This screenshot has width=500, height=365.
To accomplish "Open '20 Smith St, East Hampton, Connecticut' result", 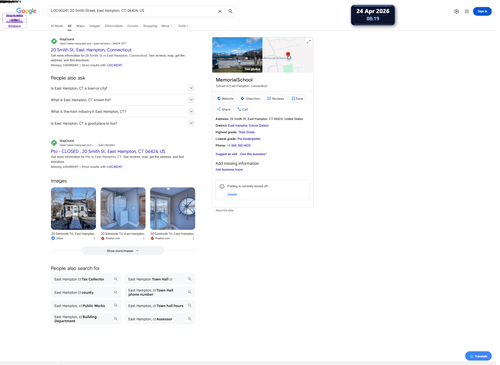I will pyautogui.click(x=91, y=50).
